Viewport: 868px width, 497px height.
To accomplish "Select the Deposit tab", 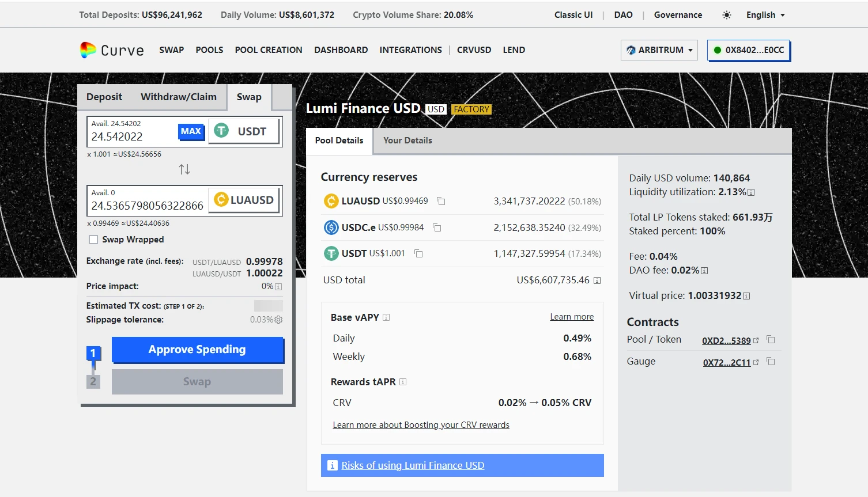I will click(x=104, y=97).
